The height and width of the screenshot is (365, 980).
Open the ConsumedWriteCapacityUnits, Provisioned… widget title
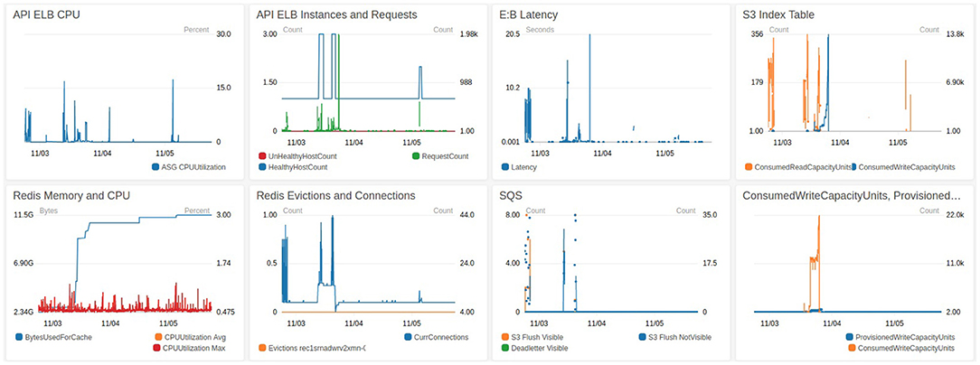click(851, 196)
